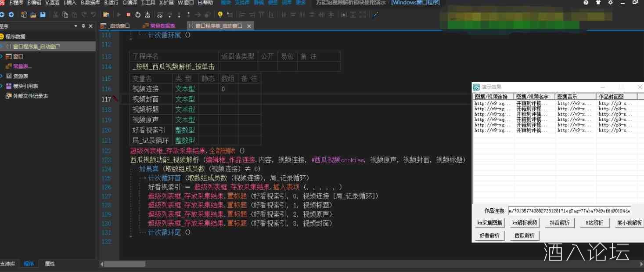
Task: Click the circular restart arrow toolbar icon
Action: pyautogui.click(x=138, y=15)
